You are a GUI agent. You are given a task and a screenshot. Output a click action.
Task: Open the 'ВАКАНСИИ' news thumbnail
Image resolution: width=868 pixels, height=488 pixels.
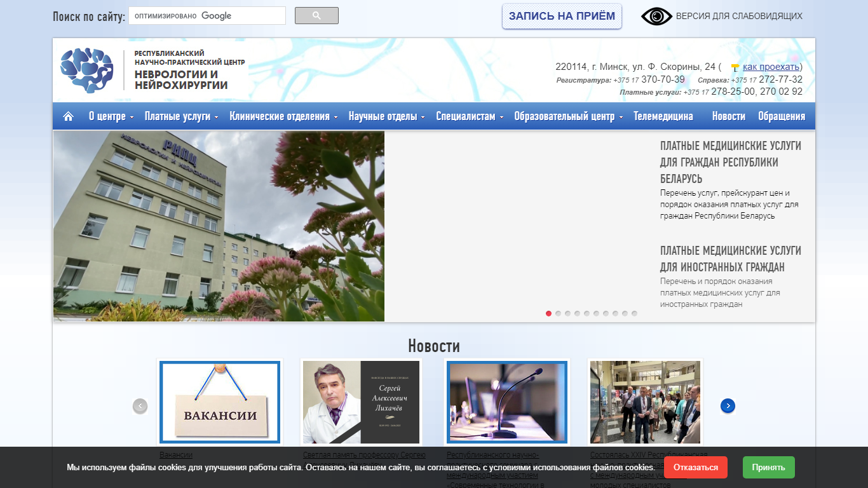(x=220, y=402)
